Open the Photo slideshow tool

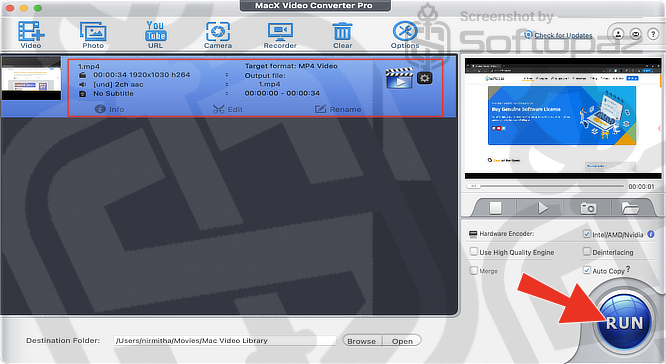[93, 35]
